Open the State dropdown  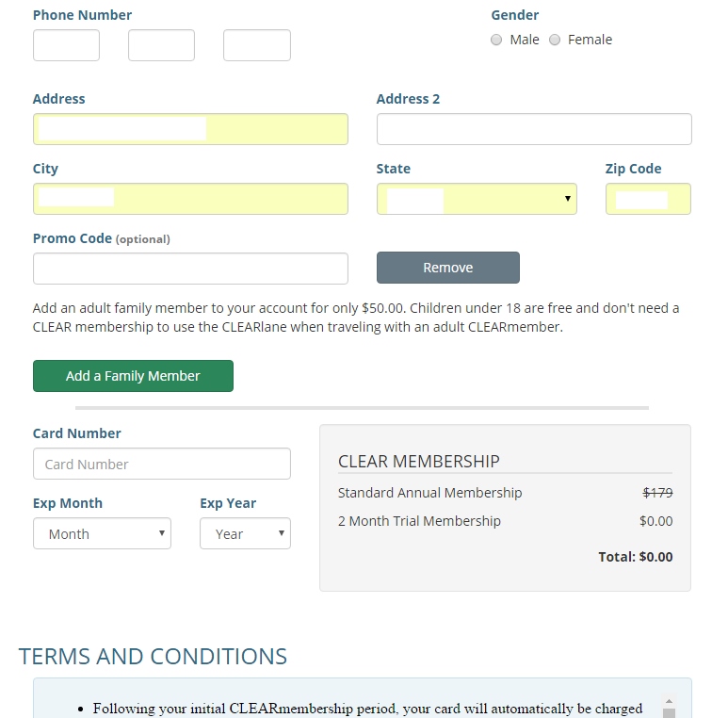(x=477, y=199)
